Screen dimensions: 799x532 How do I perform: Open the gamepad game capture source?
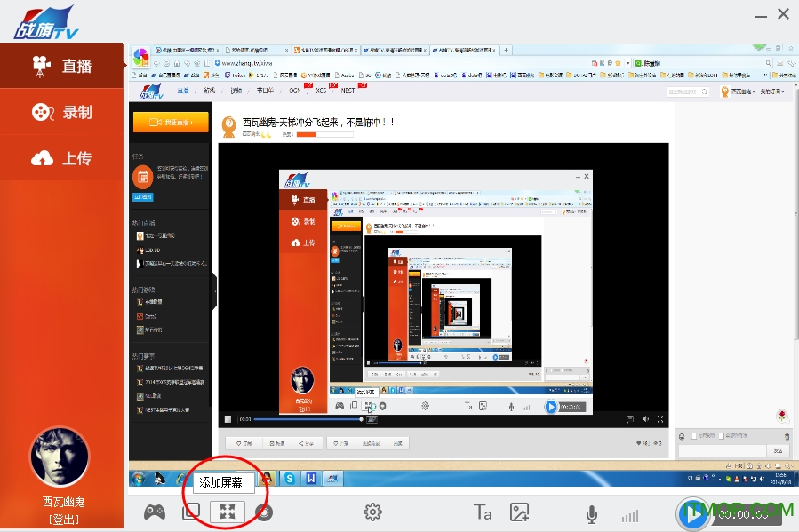(154, 512)
